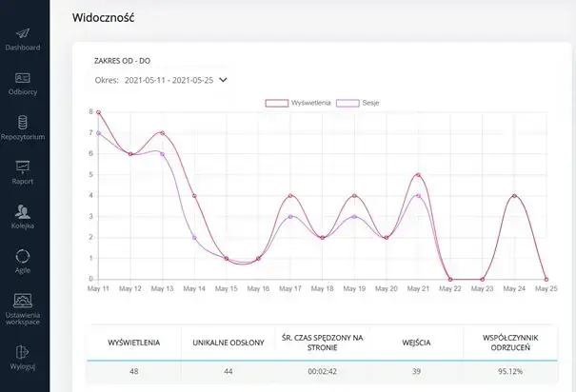
Task: Select the Raport presentation icon
Action: (x=23, y=167)
